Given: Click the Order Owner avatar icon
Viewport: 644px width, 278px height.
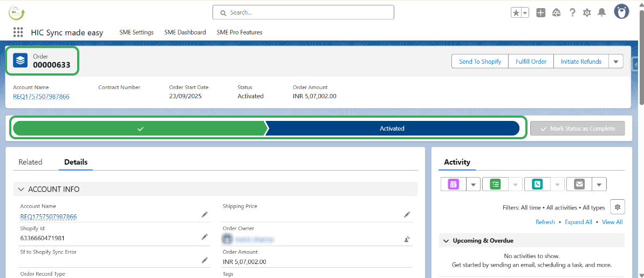Looking at the screenshot, I should point(227,239).
